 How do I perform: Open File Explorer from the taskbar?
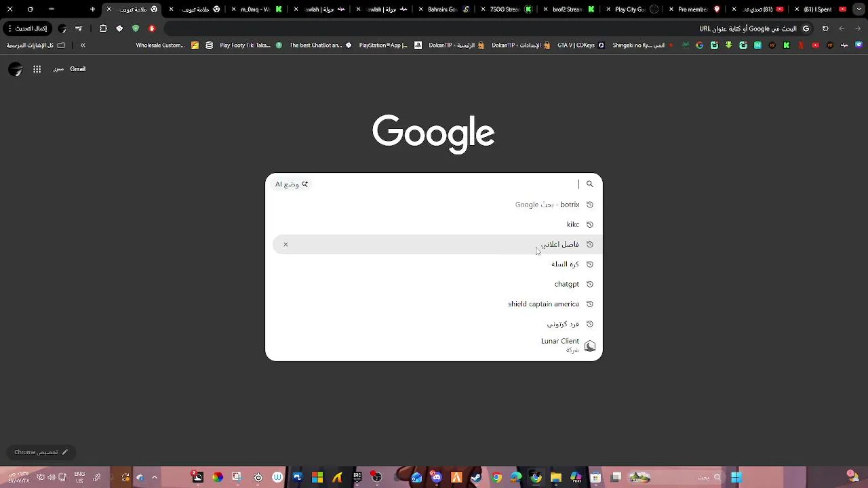click(x=556, y=478)
